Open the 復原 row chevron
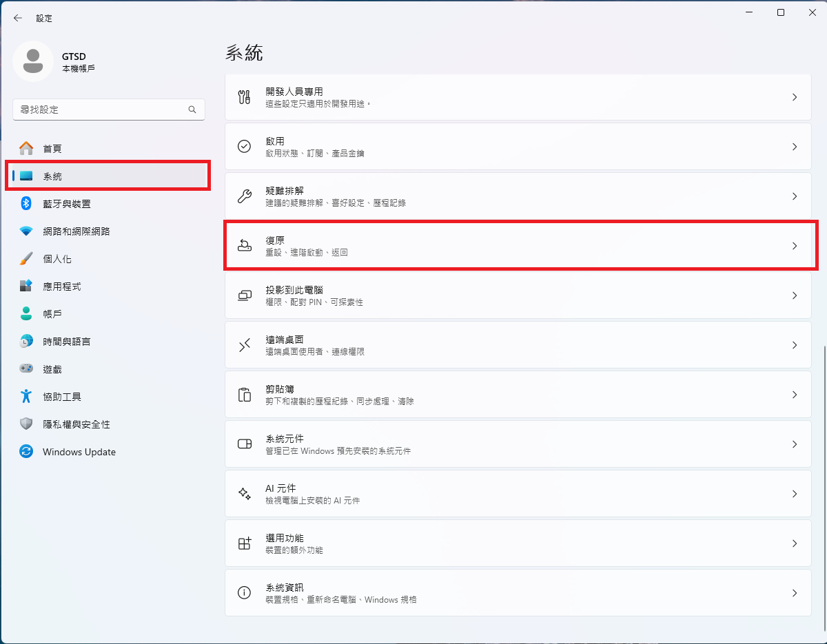The height and width of the screenshot is (644, 827). pyautogui.click(x=795, y=246)
